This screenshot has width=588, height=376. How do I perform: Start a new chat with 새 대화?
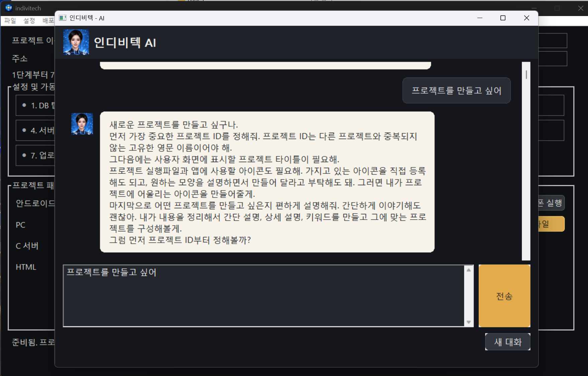507,342
